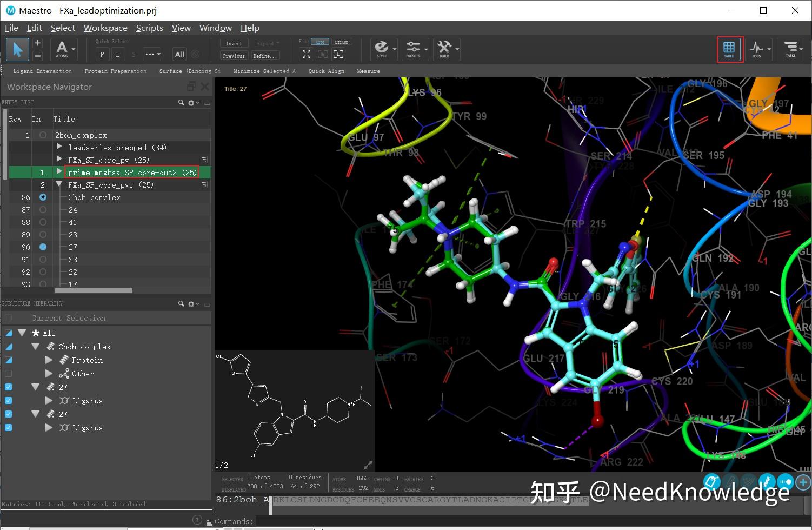This screenshot has height=530, width=812.
Task: Collapse the FXa_SP_core_pv1 group
Action: [59, 184]
